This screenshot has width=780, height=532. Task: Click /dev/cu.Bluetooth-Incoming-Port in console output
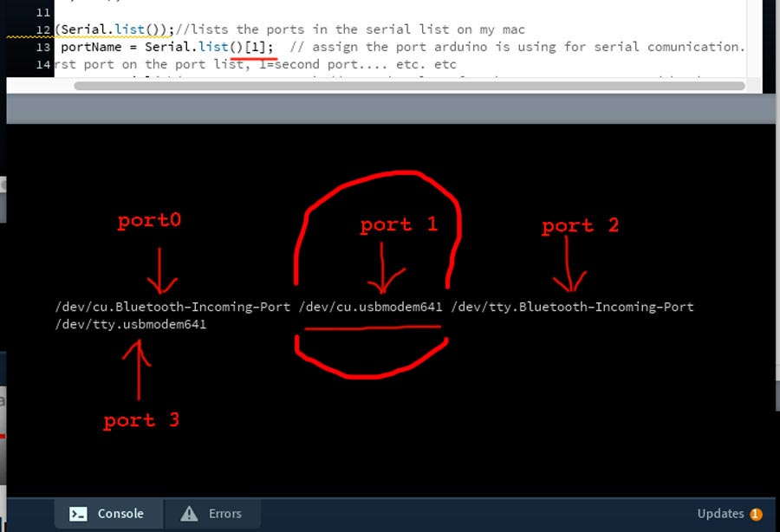click(172, 307)
